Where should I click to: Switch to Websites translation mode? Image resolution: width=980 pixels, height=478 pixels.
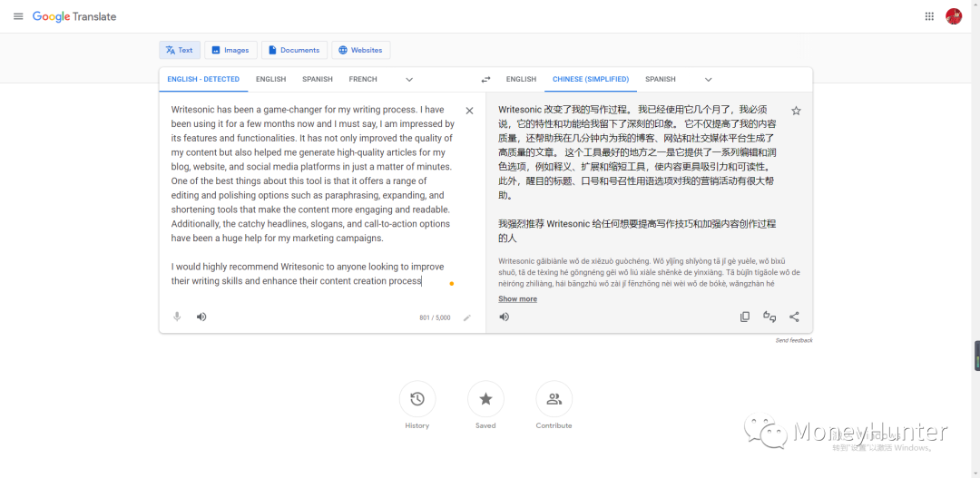(x=361, y=50)
